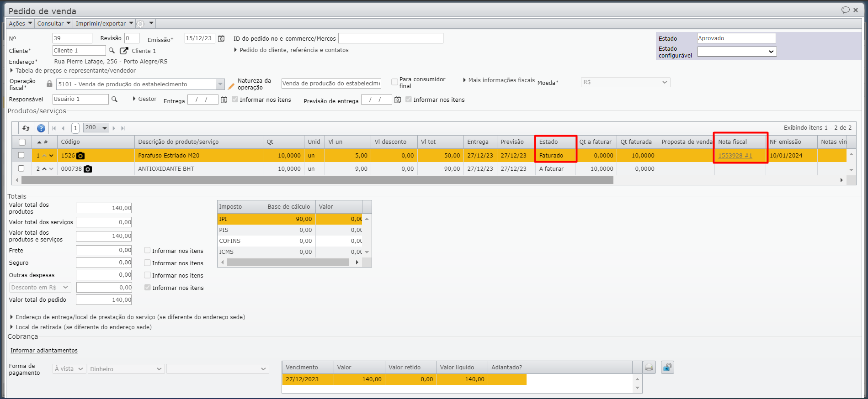Expand Local de retirada section
This screenshot has width=868, height=399.
81,327
